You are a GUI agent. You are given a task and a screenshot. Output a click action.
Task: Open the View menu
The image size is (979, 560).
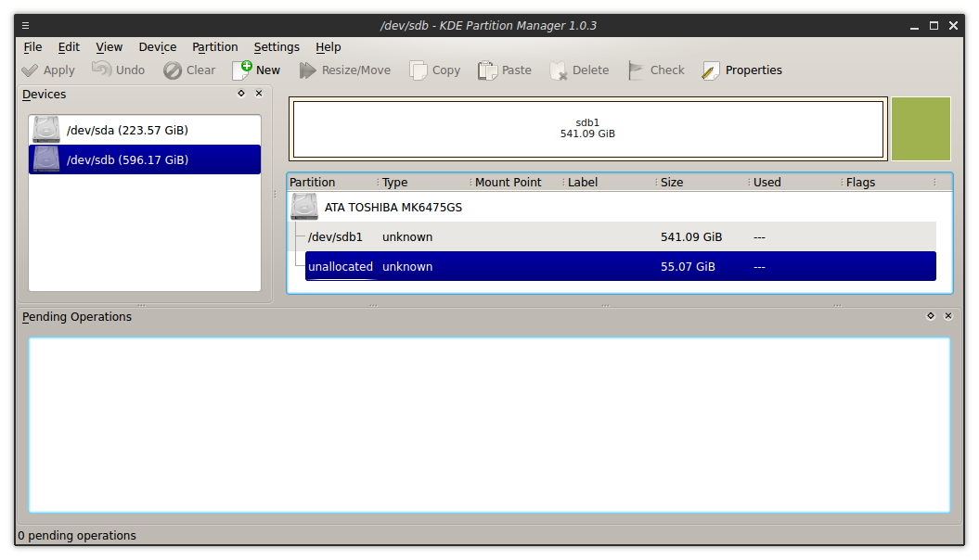[109, 46]
